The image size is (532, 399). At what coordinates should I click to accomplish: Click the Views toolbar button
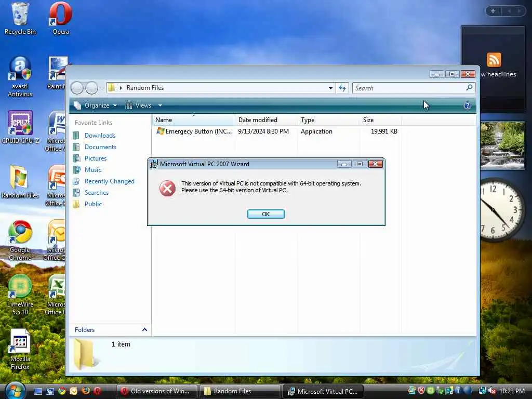tap(139, 105)
